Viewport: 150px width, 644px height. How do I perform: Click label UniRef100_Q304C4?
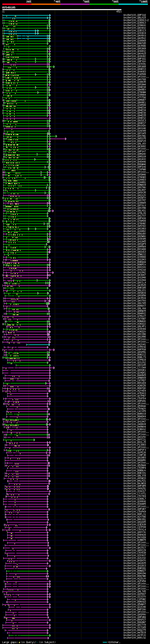click(x=135, y=33)
